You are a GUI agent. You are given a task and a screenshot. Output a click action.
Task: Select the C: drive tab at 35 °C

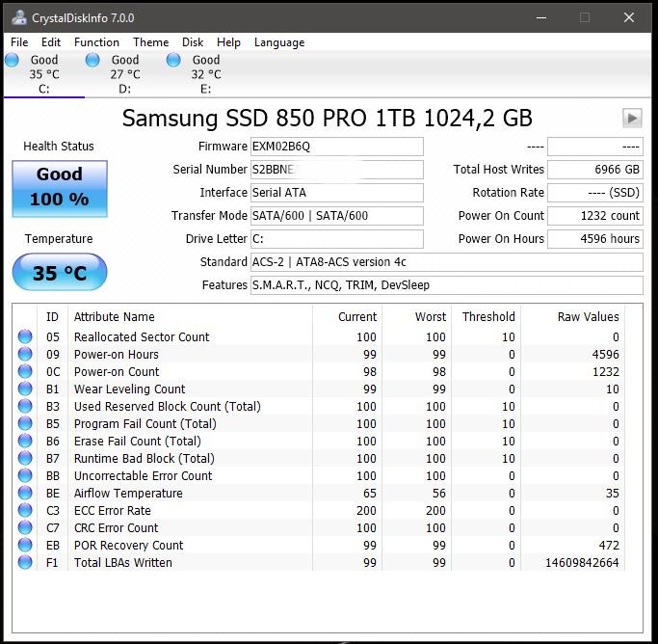44,74
